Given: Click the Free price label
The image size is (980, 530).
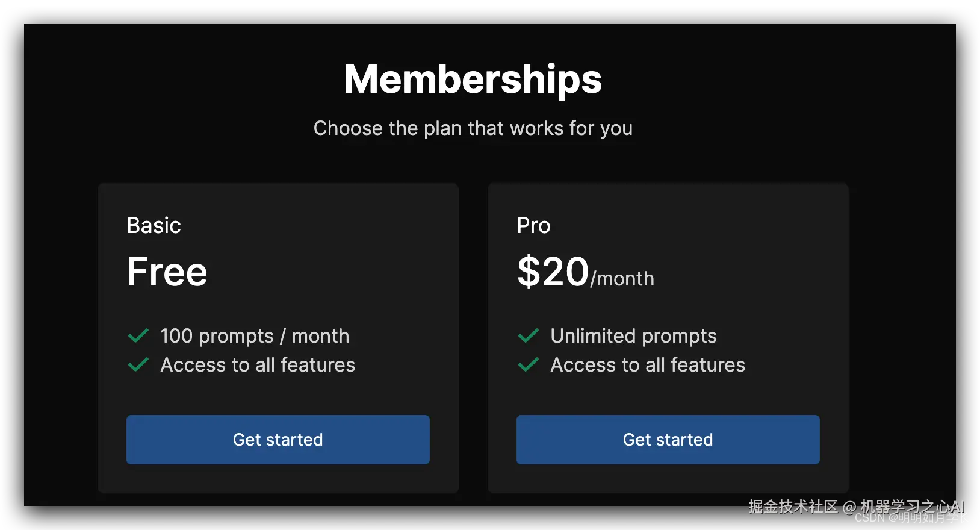Looking at the screenshot, I should [167, 272].
